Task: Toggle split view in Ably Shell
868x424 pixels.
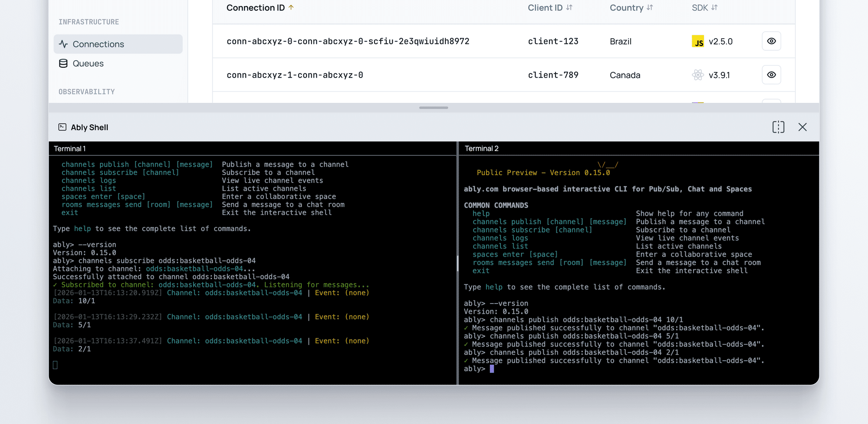Action: [778, 127]
